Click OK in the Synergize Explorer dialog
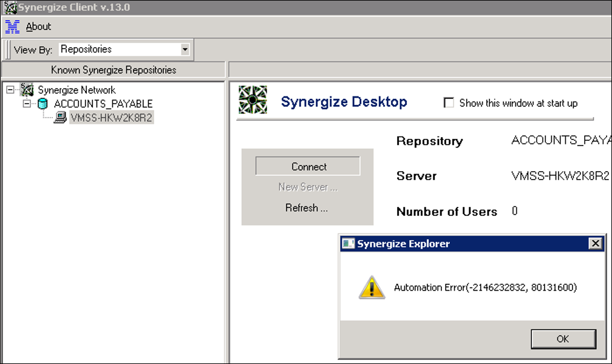The image size is (612, 364). point(563,339)
